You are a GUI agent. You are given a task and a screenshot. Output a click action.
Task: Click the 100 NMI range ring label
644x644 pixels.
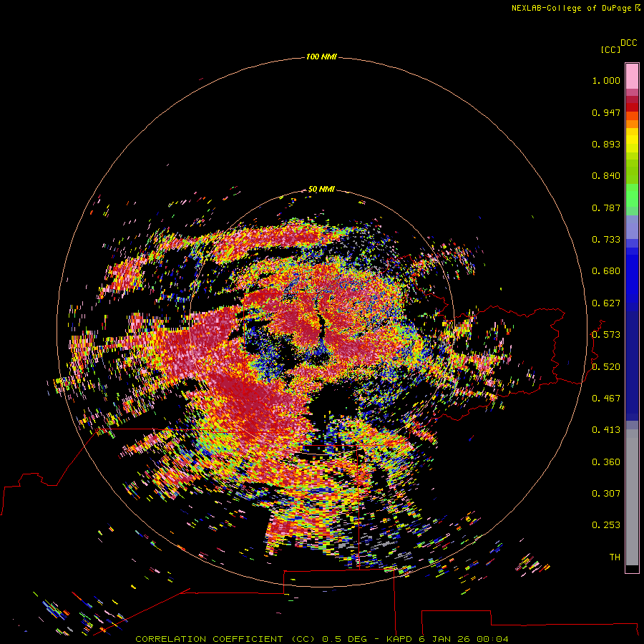point(321,57)
